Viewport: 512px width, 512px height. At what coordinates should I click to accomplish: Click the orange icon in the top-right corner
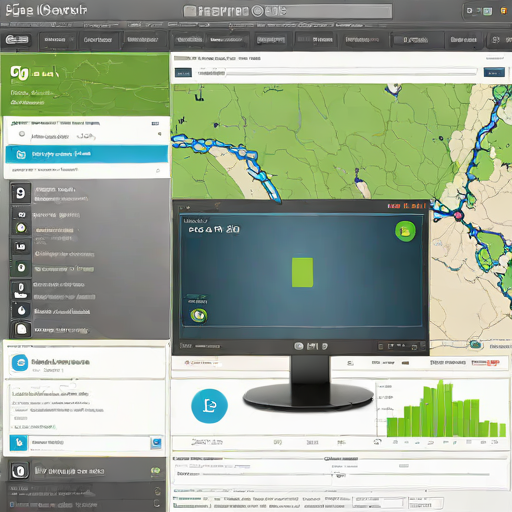tap(503, 11)
